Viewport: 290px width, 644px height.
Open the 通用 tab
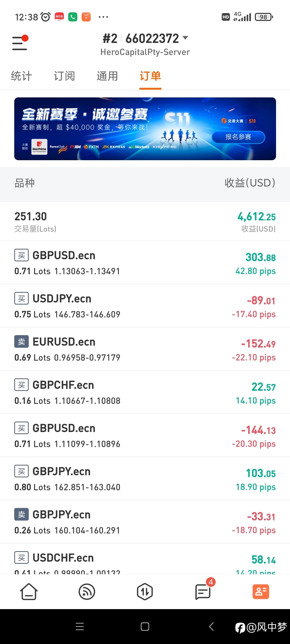click(107, 76)
